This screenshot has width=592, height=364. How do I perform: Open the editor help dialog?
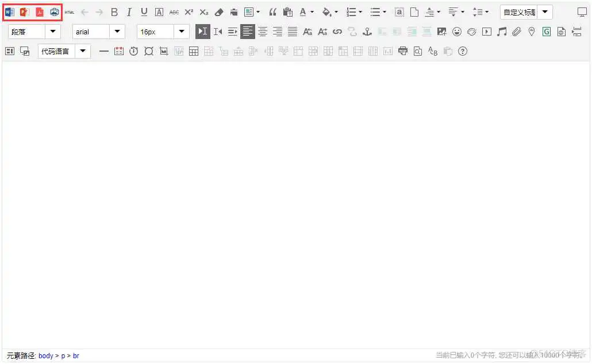(x=463, y=51)
